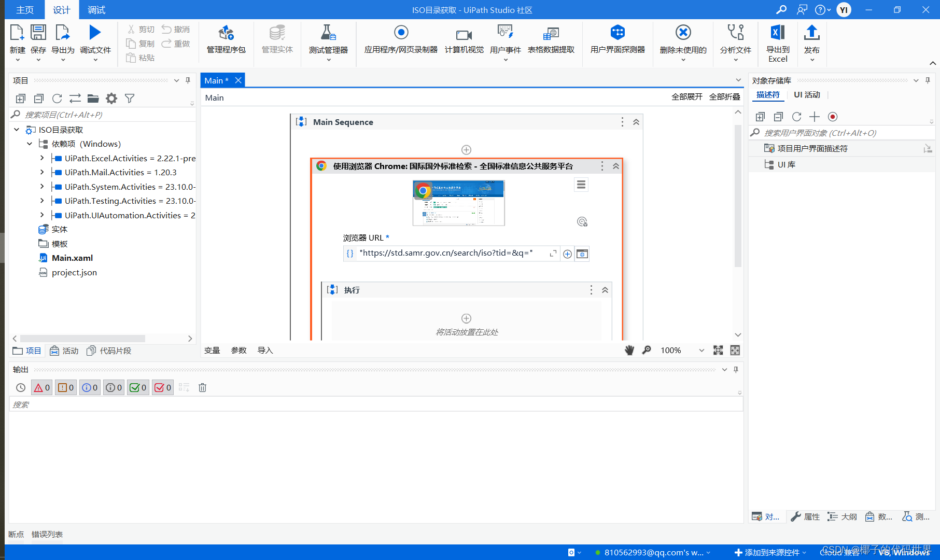Viewport: 940px width, 560px height.
Task: Toggle timestamps clock icon in 输出 panel
Action: click(21, 387)
